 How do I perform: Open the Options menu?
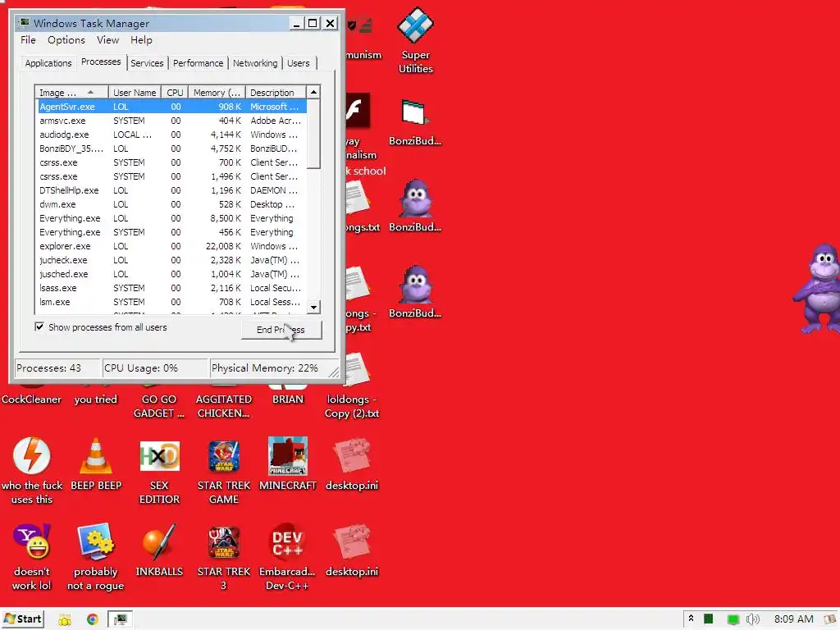pos(66,40)
